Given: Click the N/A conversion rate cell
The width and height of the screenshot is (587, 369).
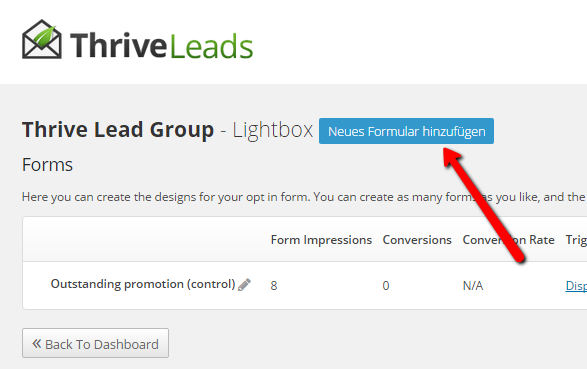Looking at the screenshot, I should click(473, 286).
